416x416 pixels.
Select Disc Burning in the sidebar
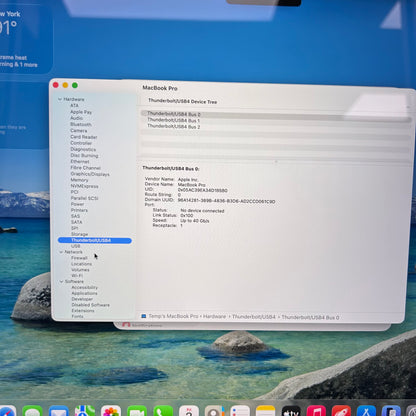pyautogui.click(x=84, y=155)
